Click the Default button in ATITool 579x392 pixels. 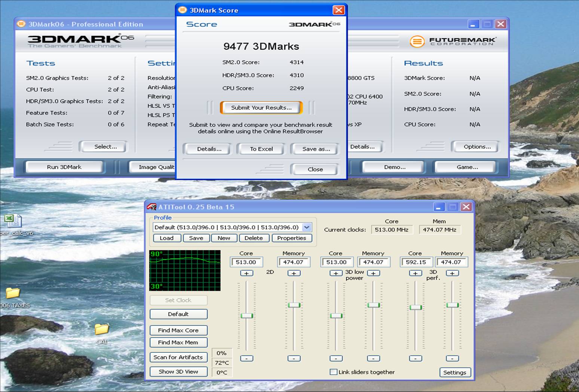tap(178, 314)
